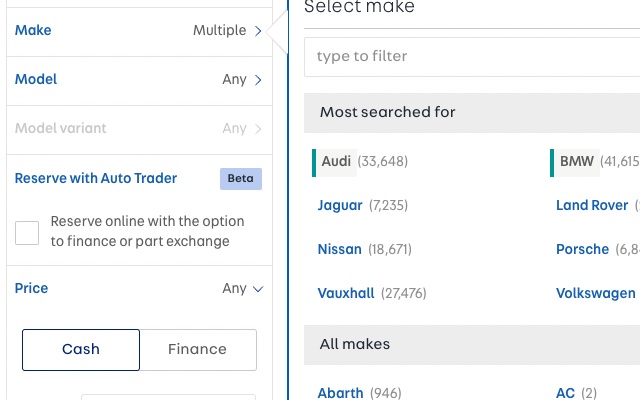Switch to the Cash price tab
The image size is (640, 400).
click(x=81, y=350)
